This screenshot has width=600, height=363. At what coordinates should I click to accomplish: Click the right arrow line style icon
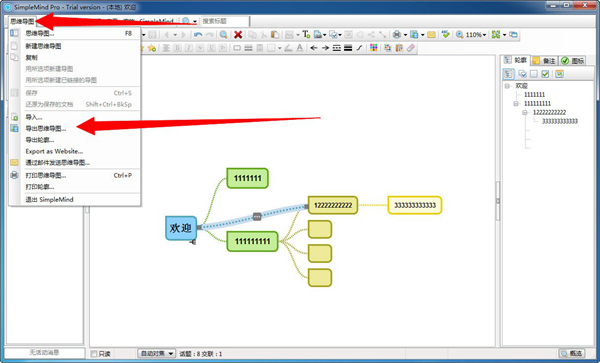pyautogui.click(x=325, y=48)
